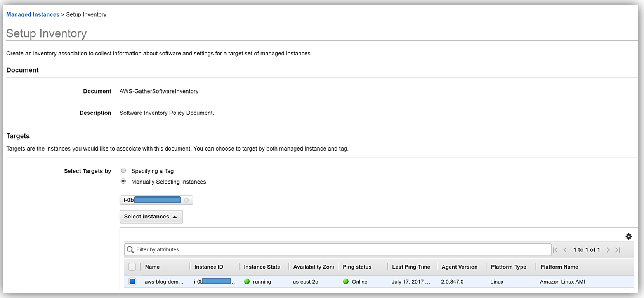This screenshot has height=298, width=644.
Task: Click the Filter by attributes search field
Action: pos(342,249)
